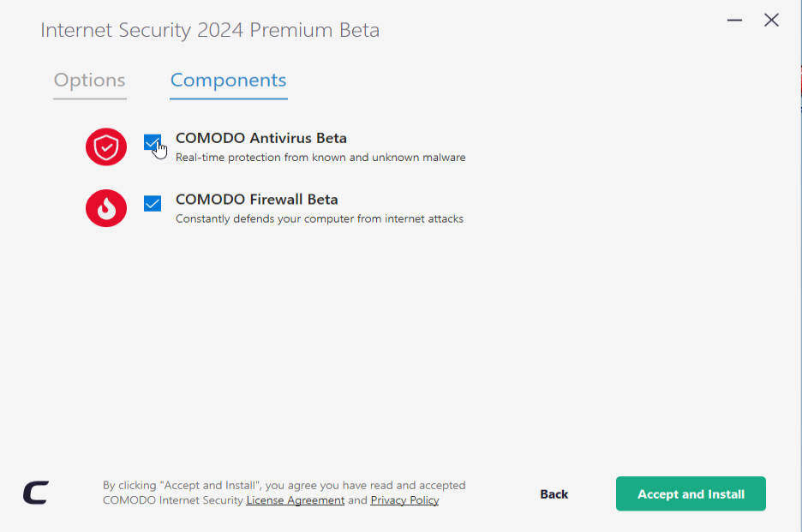Switch to the Options tab

pyautogui.click(x=90, y=81)
